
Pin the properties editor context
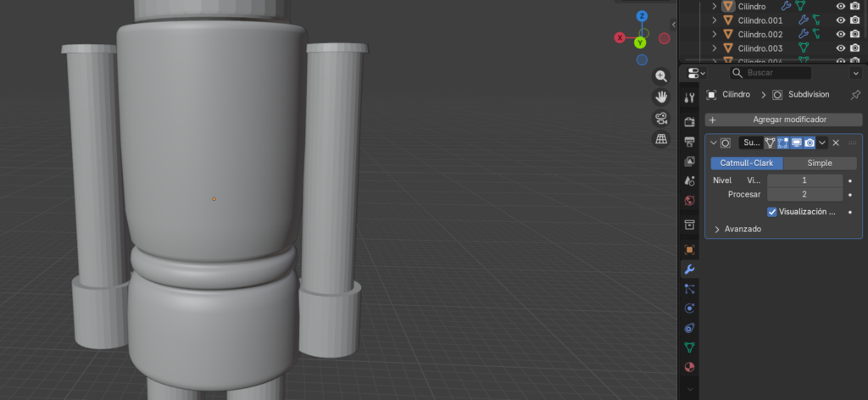pyautogui.click(x=855, y=95)
